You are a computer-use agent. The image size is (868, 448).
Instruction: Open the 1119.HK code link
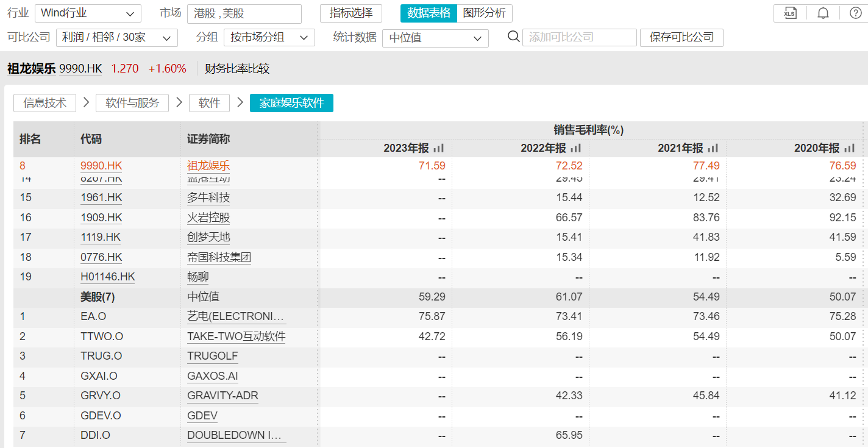click(x=101, y=237)
